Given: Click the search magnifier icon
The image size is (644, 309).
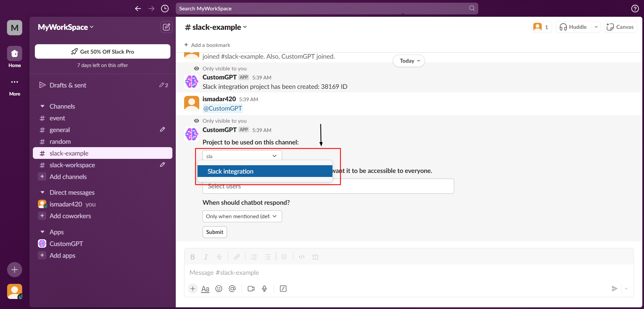Looking at the screenshot, I should (472, 8).
